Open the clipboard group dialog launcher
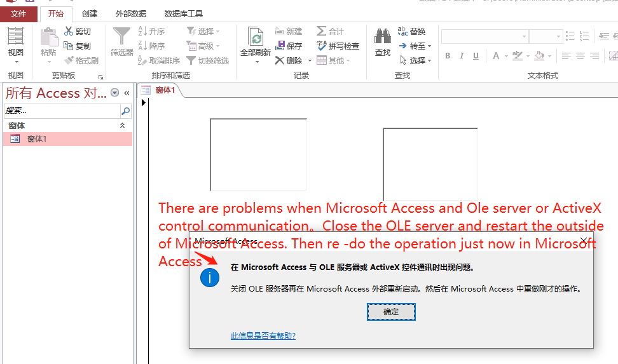 pyautogui.click(x=100, y=77)
